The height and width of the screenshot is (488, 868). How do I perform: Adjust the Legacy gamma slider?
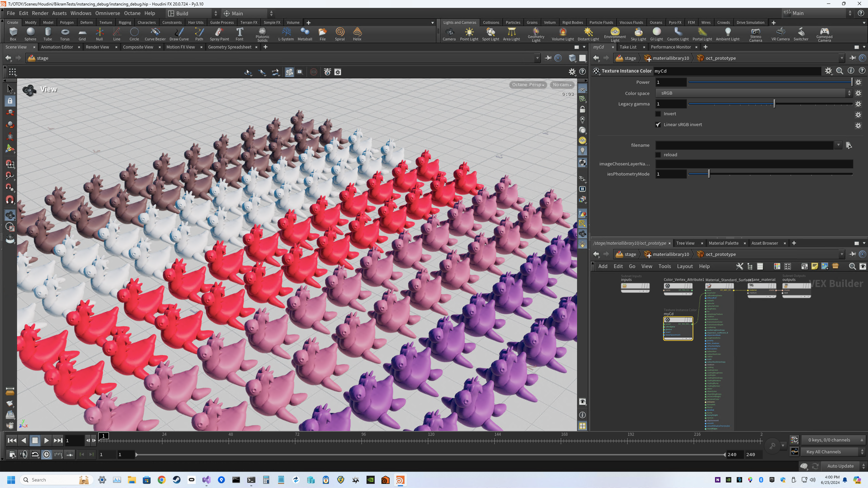[774, 104]
